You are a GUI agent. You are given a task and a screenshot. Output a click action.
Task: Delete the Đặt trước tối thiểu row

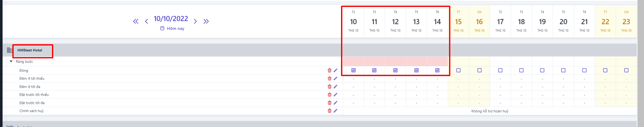pyautogui.click(x=329, y=95)
